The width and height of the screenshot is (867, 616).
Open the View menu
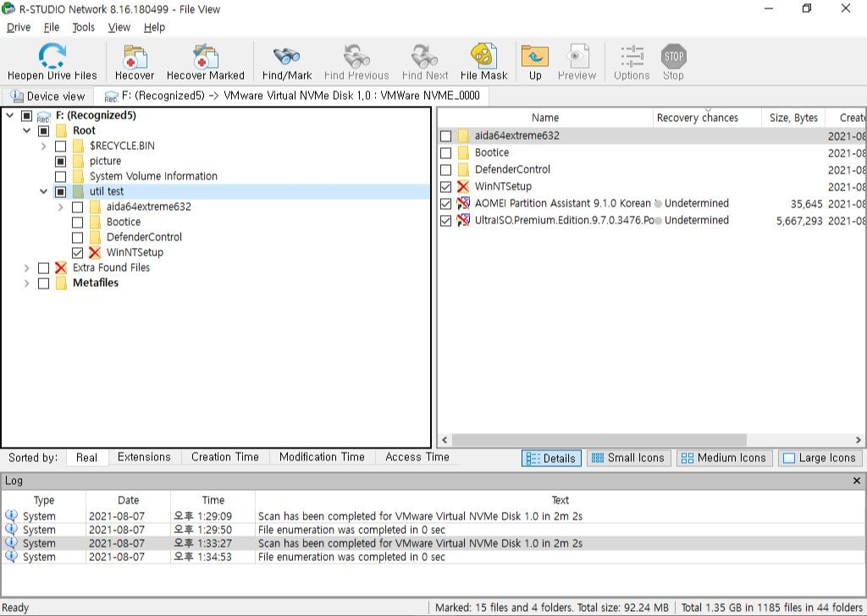pyautogui.click(x=119, y=27)
